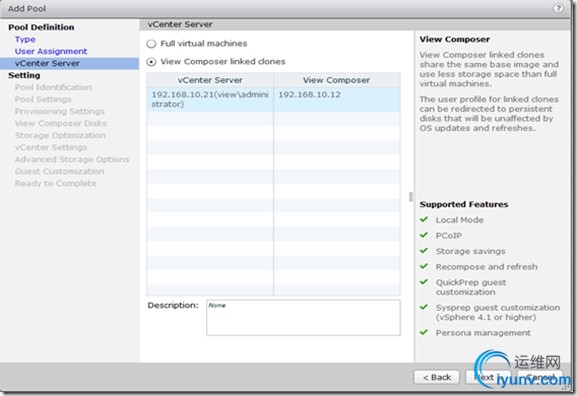The height and width of the screenshot is (396, 577).
Task: Click the Recompose and refresh checkmark icon
Action: [424, 266]
